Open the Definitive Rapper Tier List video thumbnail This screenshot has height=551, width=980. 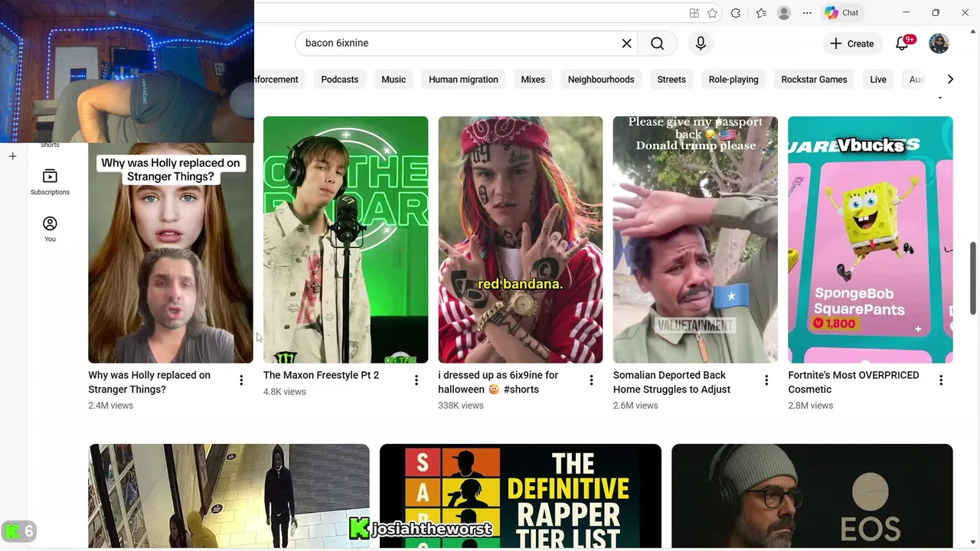click(521, 496)
